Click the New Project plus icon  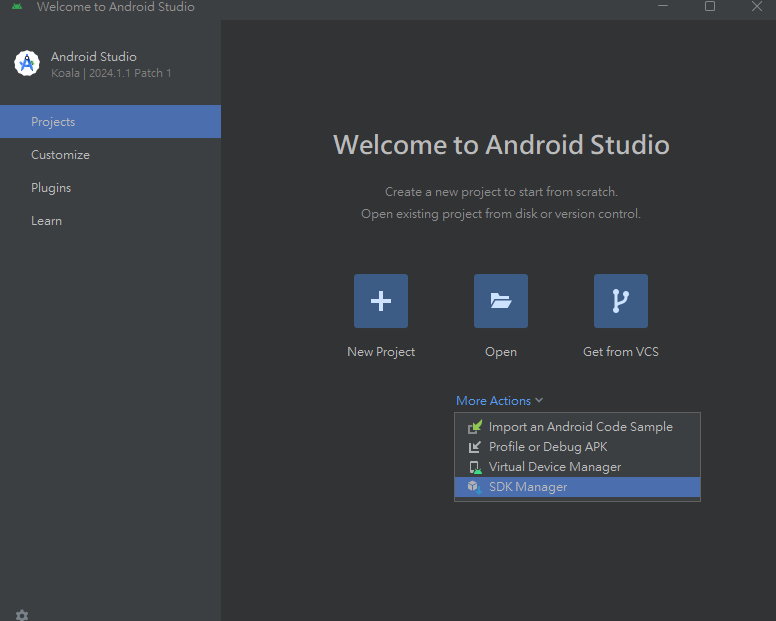pyautogui.click(x=381, y=301)
